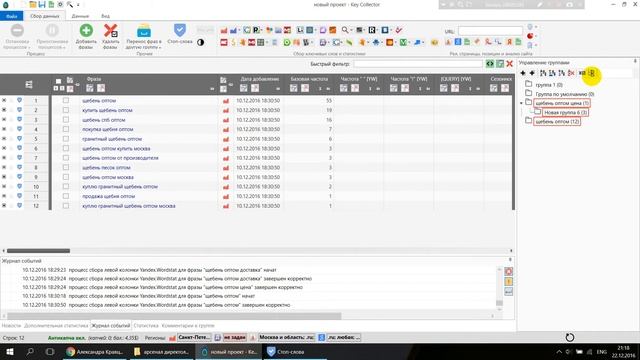Open dropdown arrow next to magnifier icon
The width and height of the screenshot is (640, 360).
(x=351, y=30)
